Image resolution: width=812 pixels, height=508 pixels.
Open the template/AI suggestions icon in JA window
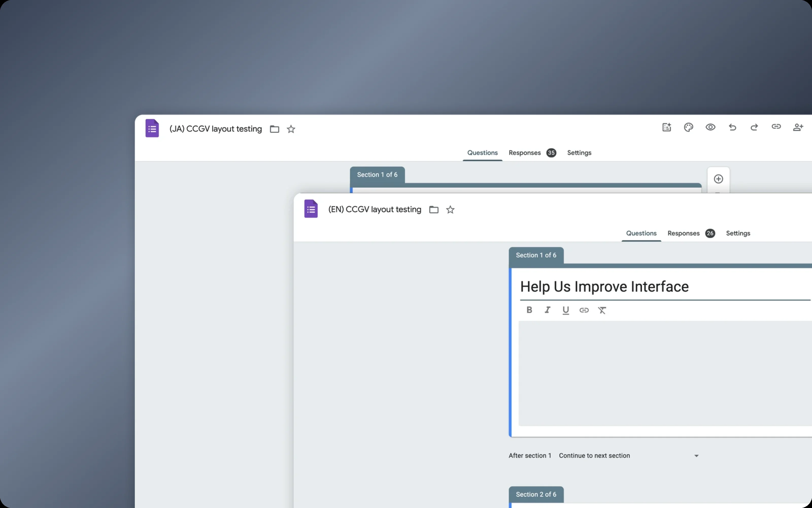667,127
